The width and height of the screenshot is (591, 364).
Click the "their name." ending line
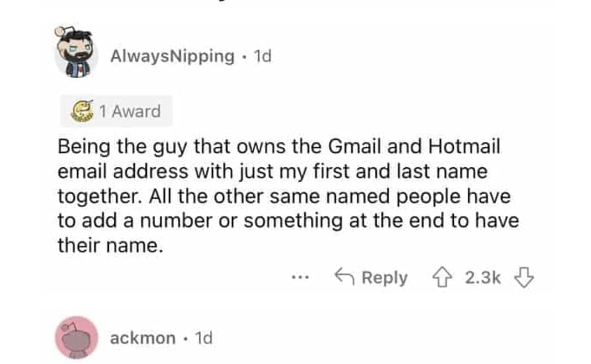110,246
